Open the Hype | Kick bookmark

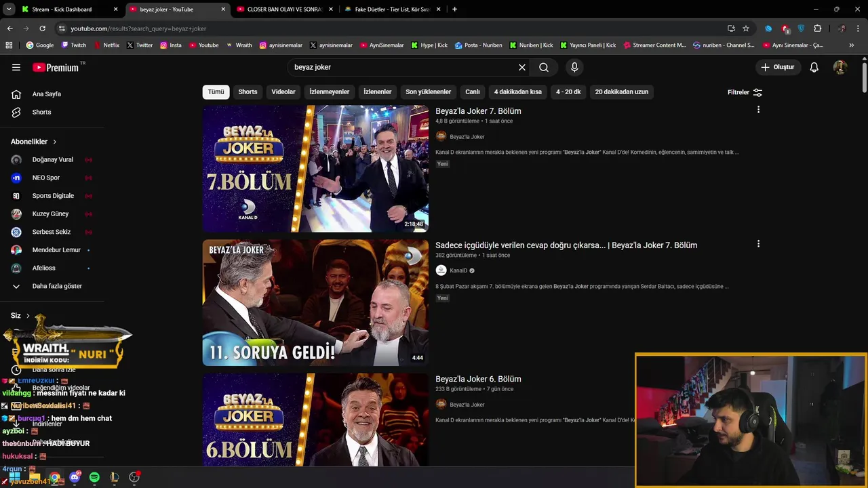click(429, 45)
